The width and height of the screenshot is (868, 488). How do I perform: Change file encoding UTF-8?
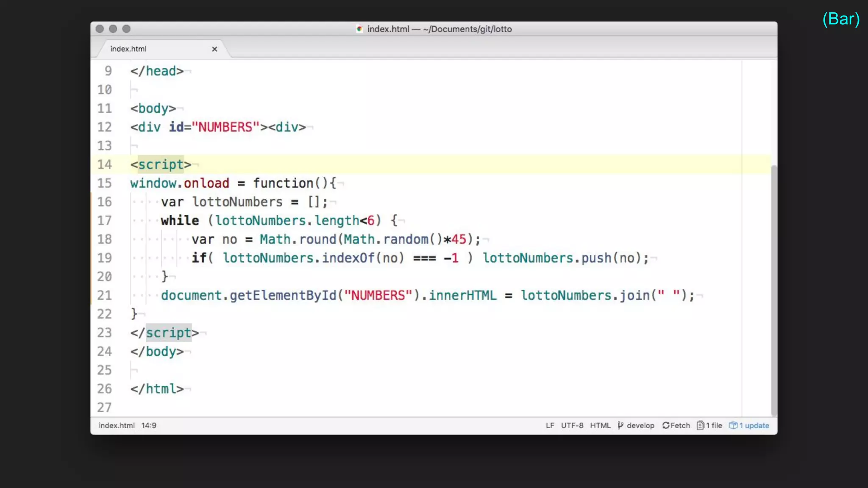point(572,425)
